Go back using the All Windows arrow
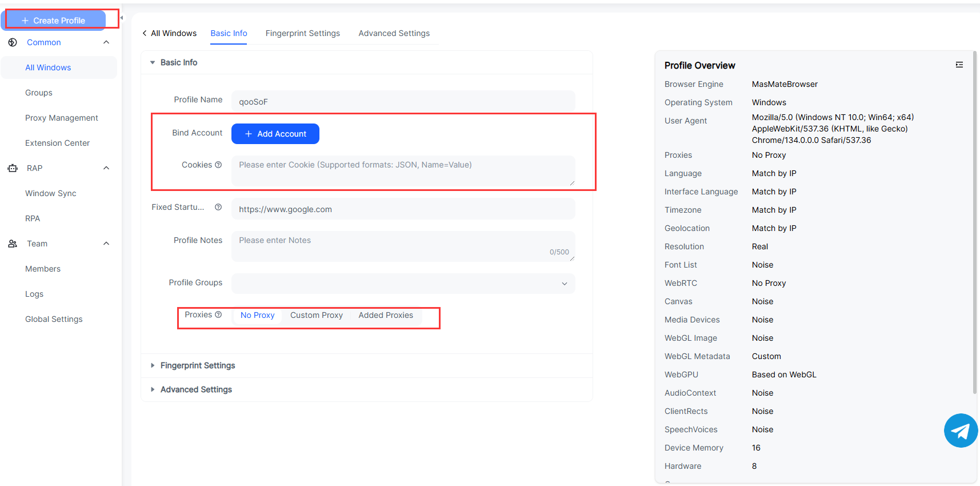This screenshot has height=486, width=980. 145,33
